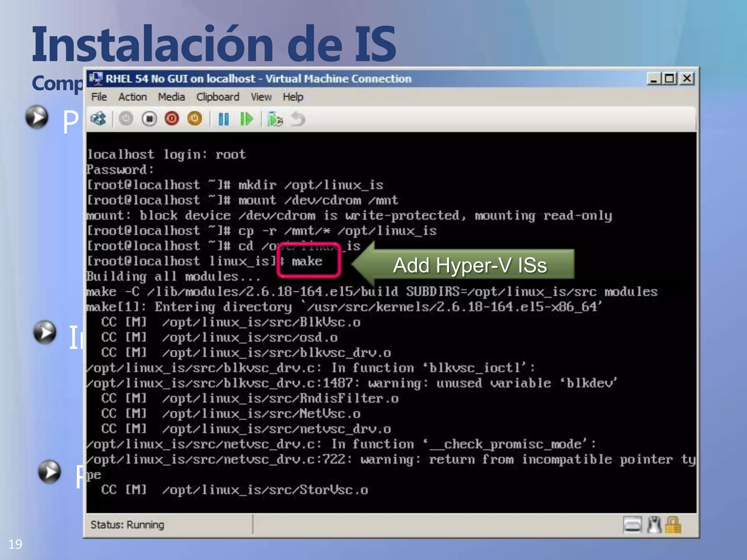This screenshot has width=747, height=560.
Task: Open the Clipboard menu
Action: 218,97
